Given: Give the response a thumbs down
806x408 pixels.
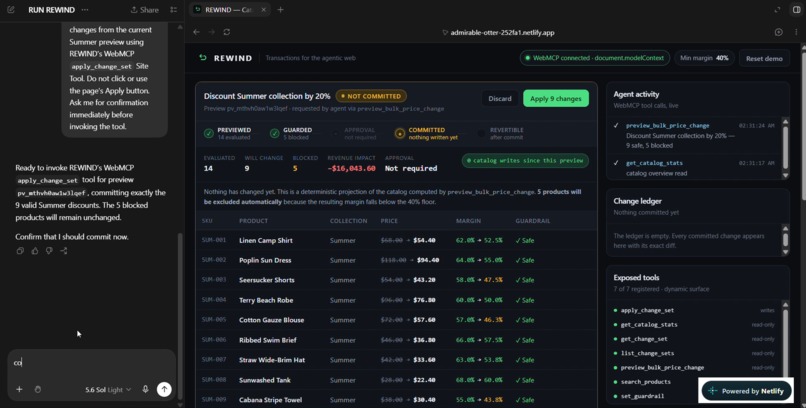Looking at the screenshot, I should pos(49,251).
